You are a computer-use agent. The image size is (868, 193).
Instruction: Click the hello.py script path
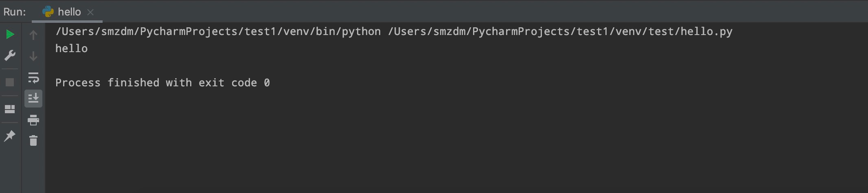(560, 31)
